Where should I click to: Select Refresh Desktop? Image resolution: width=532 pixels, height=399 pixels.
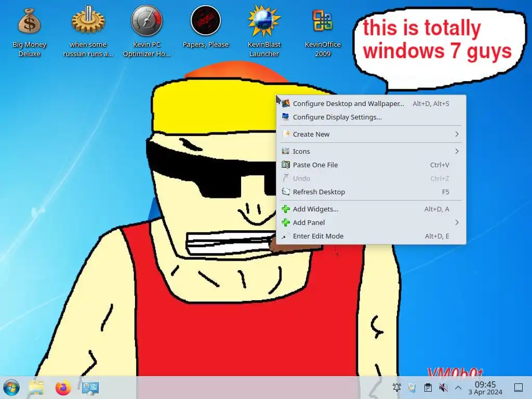371,192
